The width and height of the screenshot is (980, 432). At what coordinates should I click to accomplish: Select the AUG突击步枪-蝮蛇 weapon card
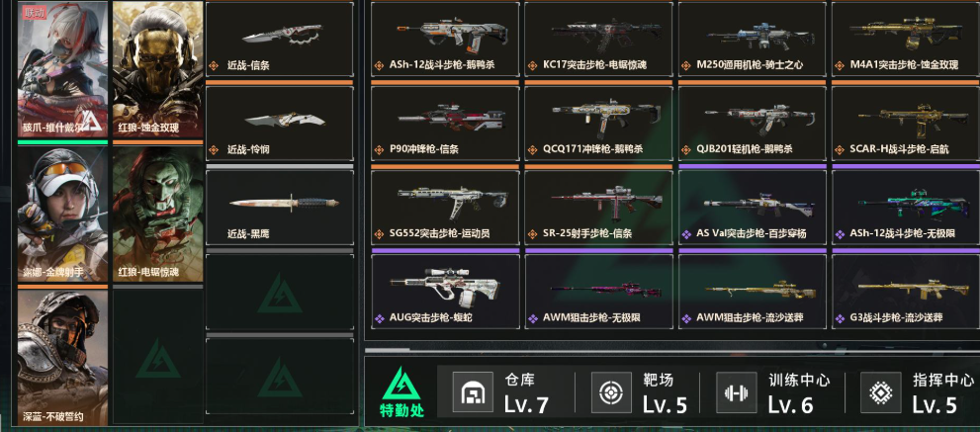[x=445, y=292]
